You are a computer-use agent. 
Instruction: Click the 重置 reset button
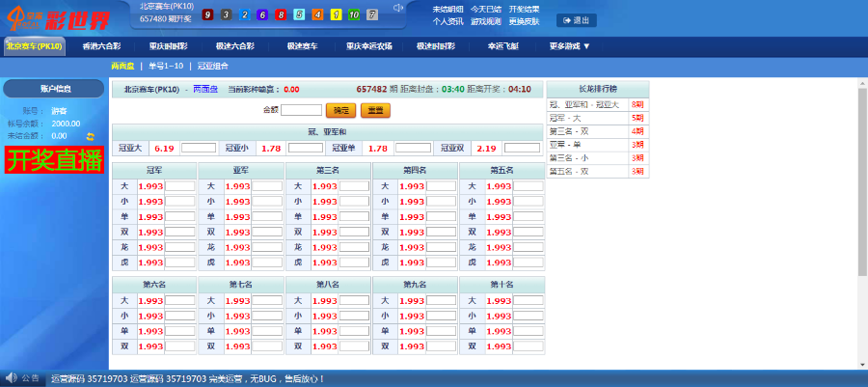pos(375,110)
